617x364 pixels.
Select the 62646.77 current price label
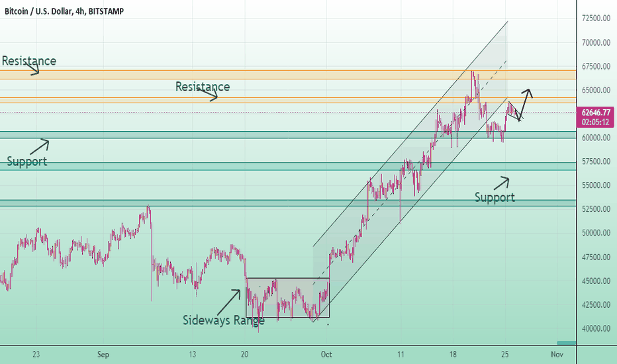[596, 113]
